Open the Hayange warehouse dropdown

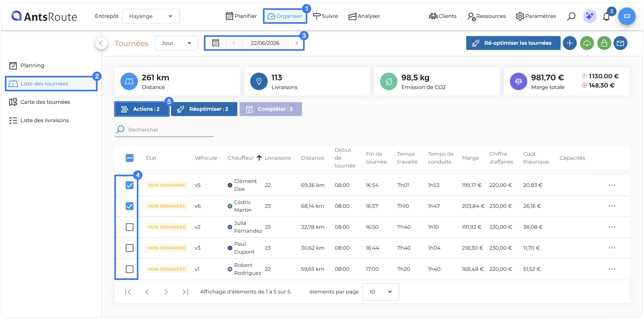(151, 16)
